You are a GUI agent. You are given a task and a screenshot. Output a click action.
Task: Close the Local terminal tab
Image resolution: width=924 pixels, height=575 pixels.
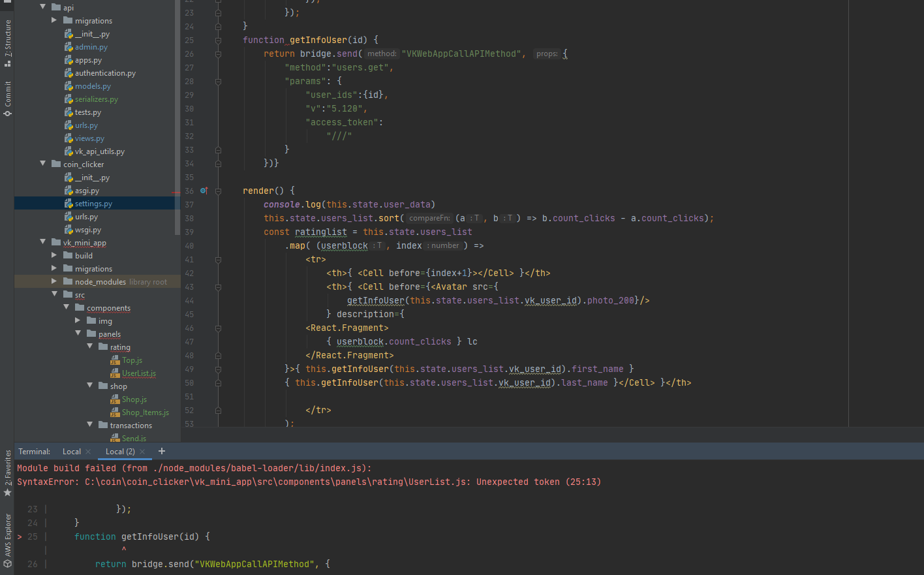[88, 452]
